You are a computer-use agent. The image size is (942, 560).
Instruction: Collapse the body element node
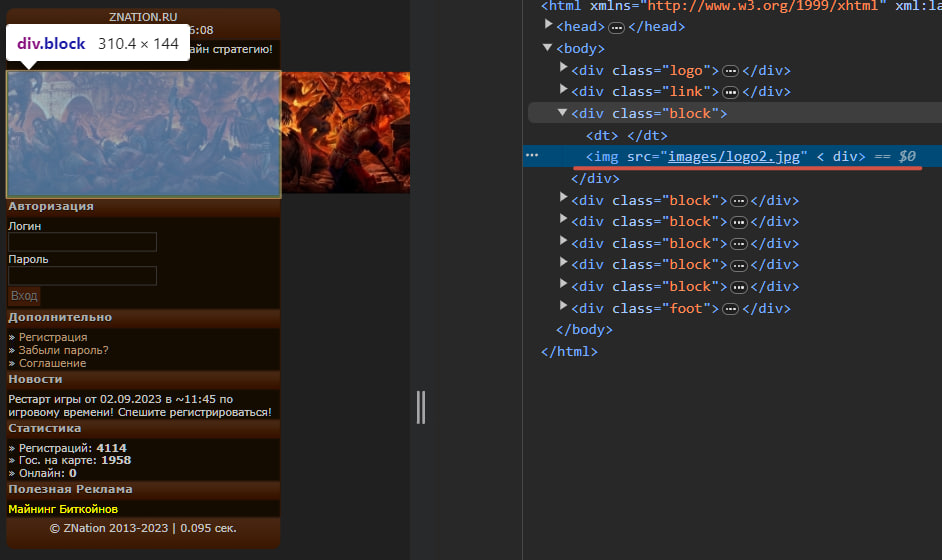[548, 48]
